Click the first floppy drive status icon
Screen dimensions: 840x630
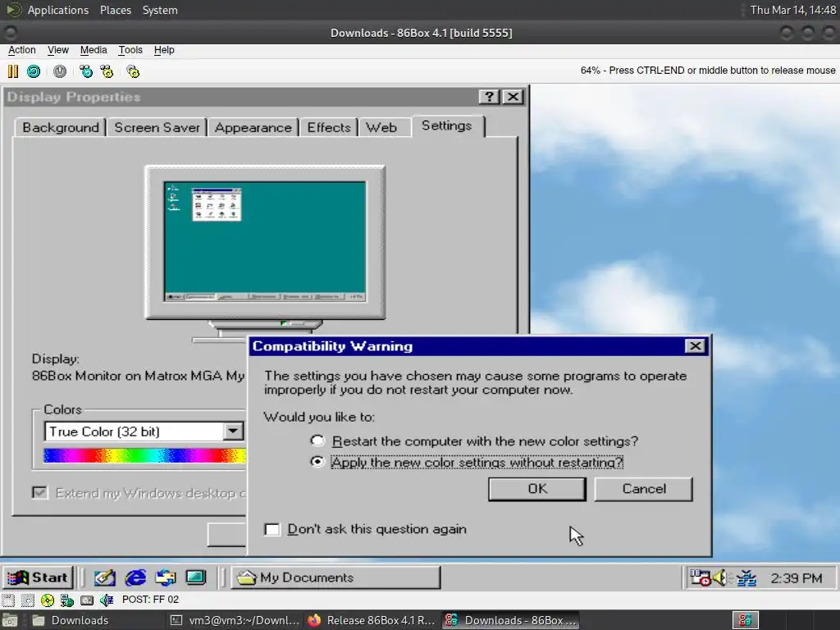pyautogui.click(x=8, y=600)
